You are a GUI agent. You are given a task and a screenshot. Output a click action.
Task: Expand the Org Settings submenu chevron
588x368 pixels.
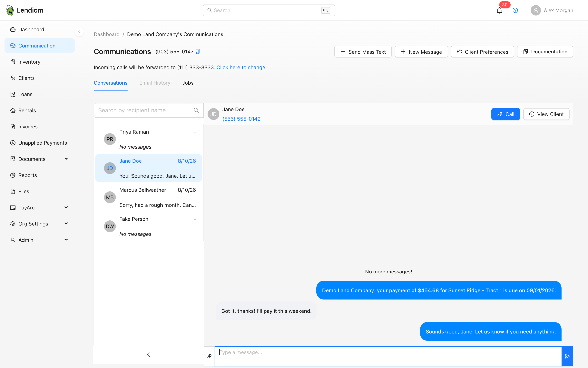click(66, 224)
